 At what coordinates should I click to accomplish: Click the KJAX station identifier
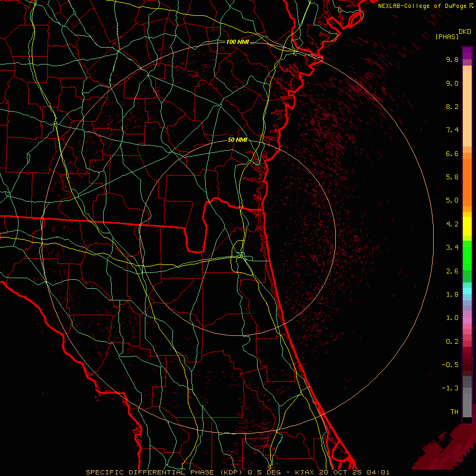coord(305,472)
